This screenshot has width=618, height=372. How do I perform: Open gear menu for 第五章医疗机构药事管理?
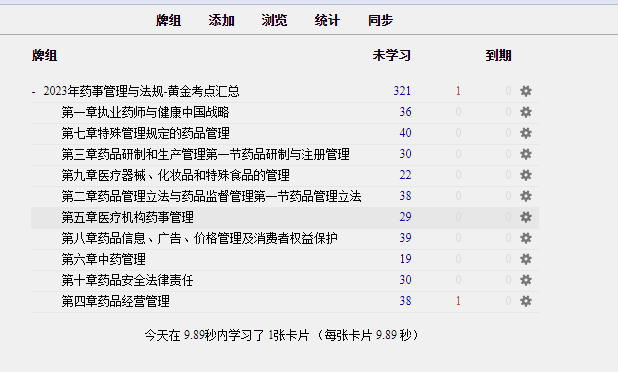[x=526, y=217]
